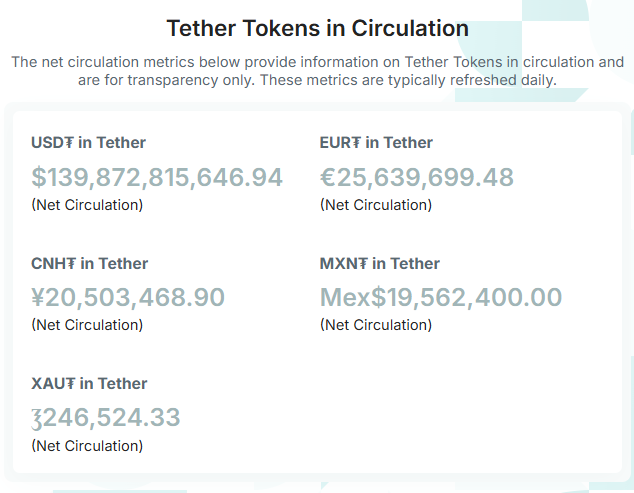Click the Mex$19,562,400.00 circulation value
The width and height of the screenshot is (634, 493).
[441, 298]
